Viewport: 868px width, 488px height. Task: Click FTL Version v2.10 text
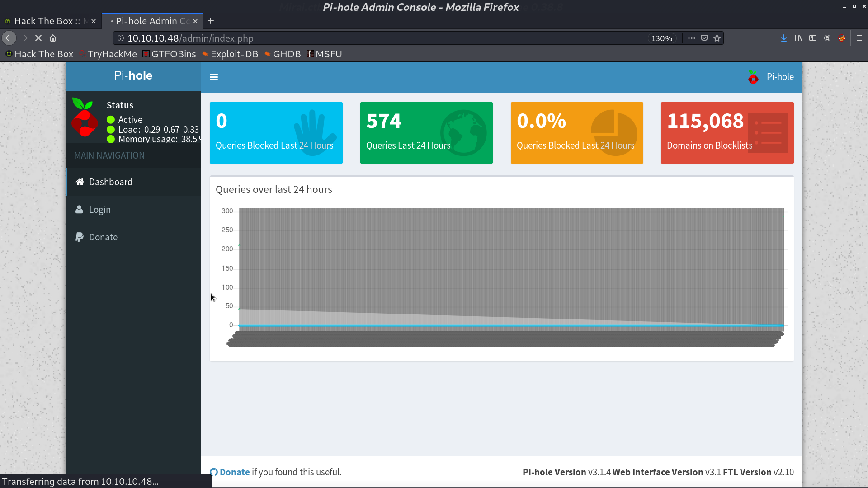click(759, 472)
